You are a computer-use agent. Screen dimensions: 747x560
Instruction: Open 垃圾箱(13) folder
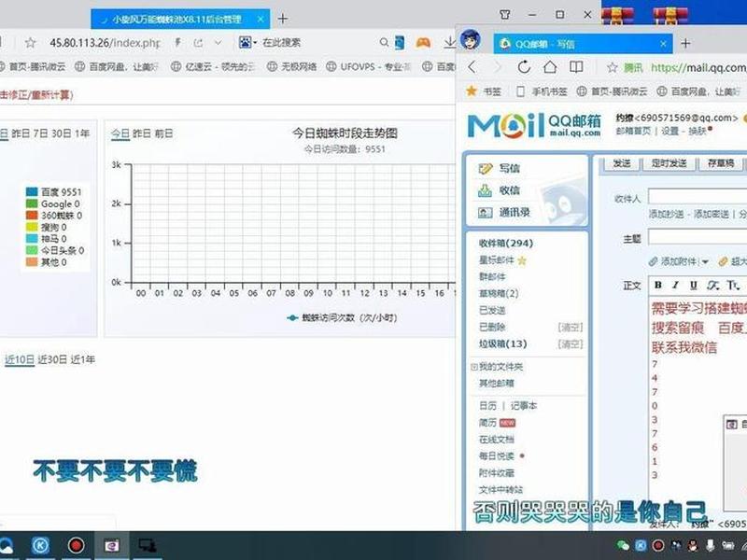point(502,343)
